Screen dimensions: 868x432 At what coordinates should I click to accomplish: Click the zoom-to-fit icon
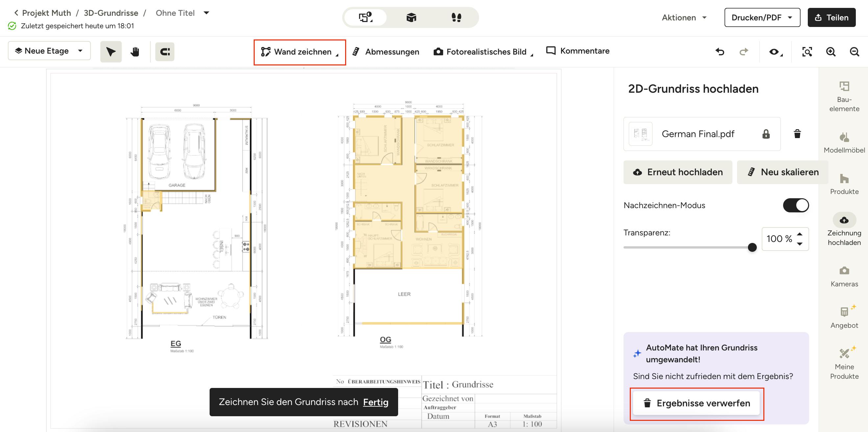[x=807, y=52]
